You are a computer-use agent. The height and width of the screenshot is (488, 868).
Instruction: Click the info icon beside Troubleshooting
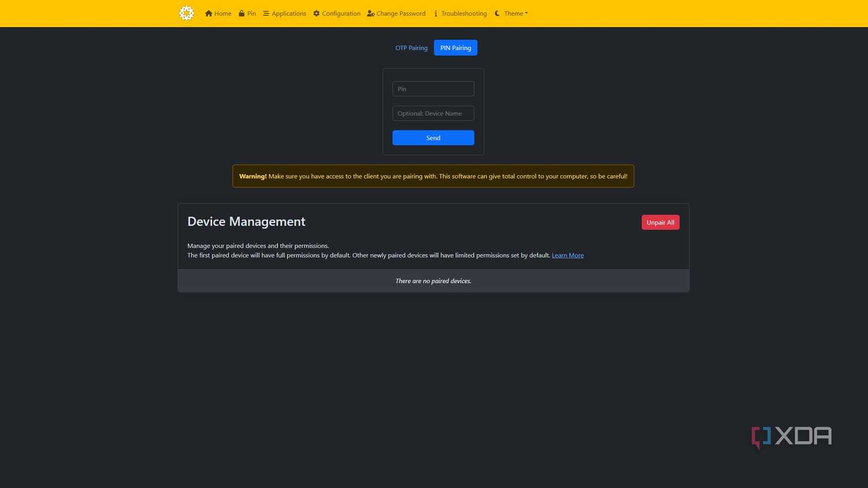436,13
